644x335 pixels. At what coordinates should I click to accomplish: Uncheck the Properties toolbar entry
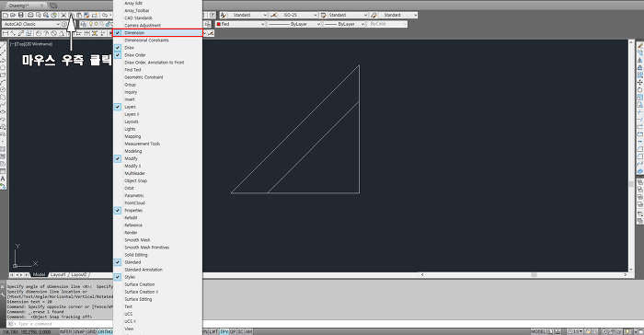tap(157, 211)
